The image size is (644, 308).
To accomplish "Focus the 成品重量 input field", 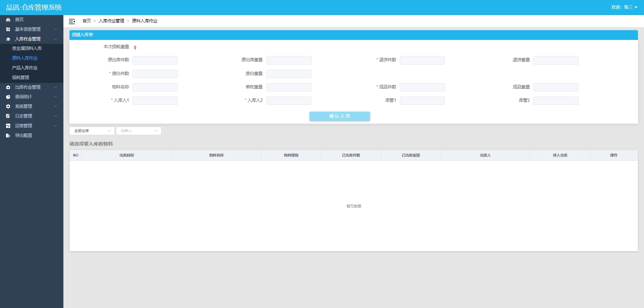I will click(556, 87).
